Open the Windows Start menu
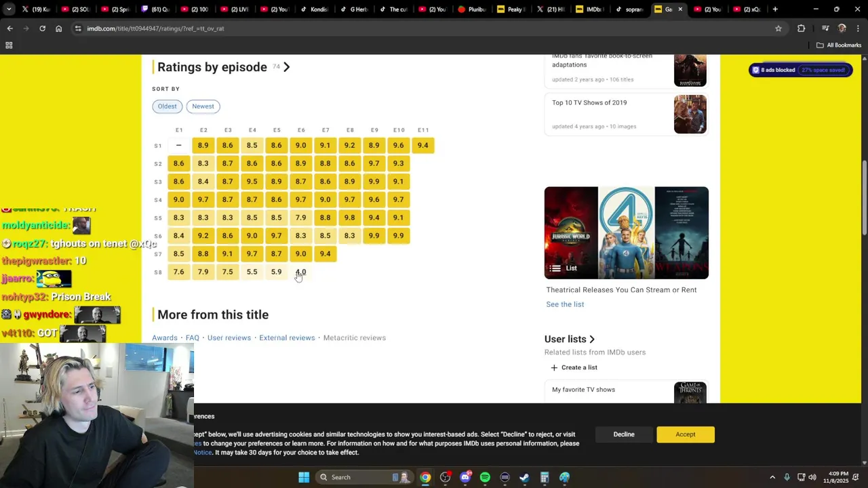868x488 pixels. (304, 477)
